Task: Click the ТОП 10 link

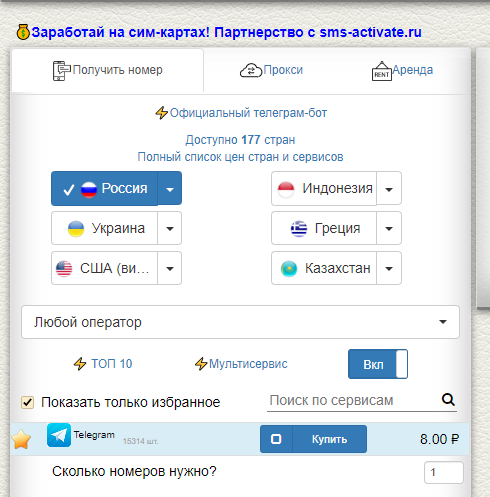Action: 112,364
